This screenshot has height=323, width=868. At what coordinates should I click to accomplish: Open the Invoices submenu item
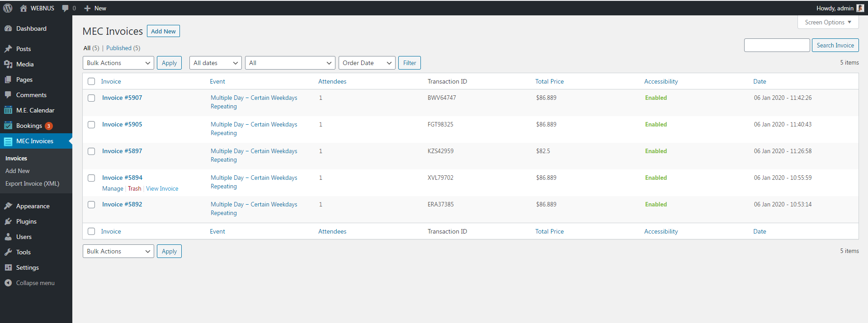click(x=16, y=158)
